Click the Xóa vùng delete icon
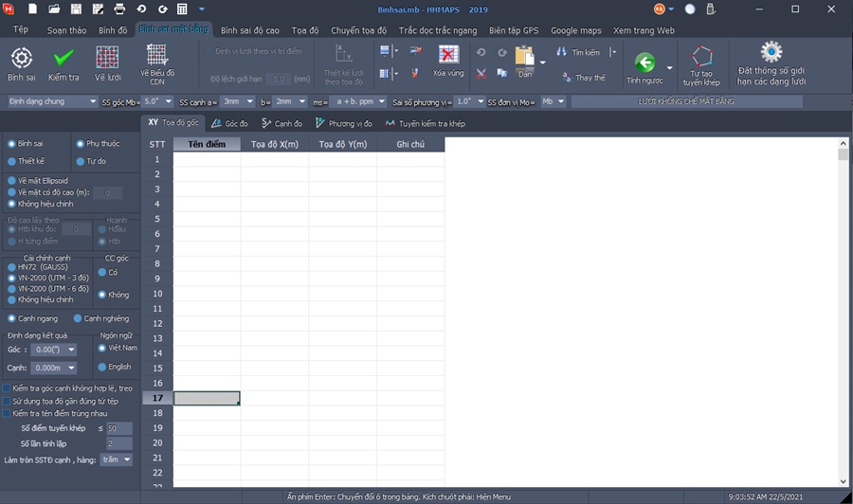Screen dimensions: 853x504 (448, 56)
